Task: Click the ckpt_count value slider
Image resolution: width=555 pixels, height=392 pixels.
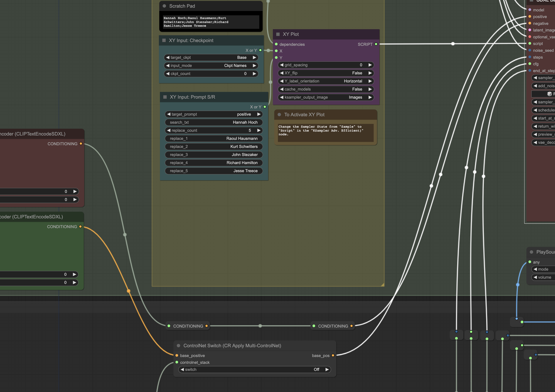Action: (211, 74)
